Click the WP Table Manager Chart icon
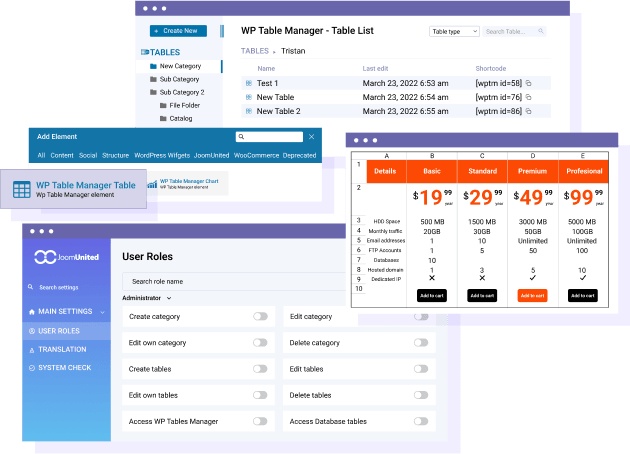The height and width of the screenshot is (454, 630). pos(152,185)
